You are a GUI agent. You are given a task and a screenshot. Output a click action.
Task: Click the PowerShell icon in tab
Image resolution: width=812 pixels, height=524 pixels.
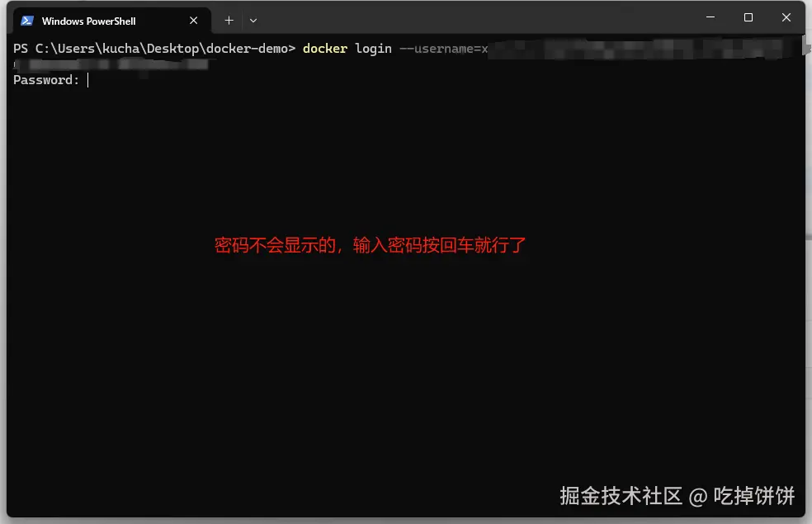(x=27, y=21)
